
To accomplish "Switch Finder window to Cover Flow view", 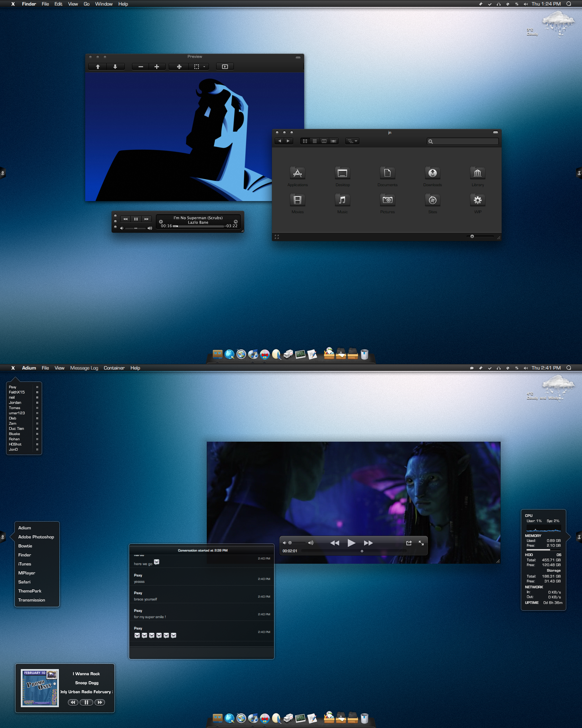I will point(333,141).
